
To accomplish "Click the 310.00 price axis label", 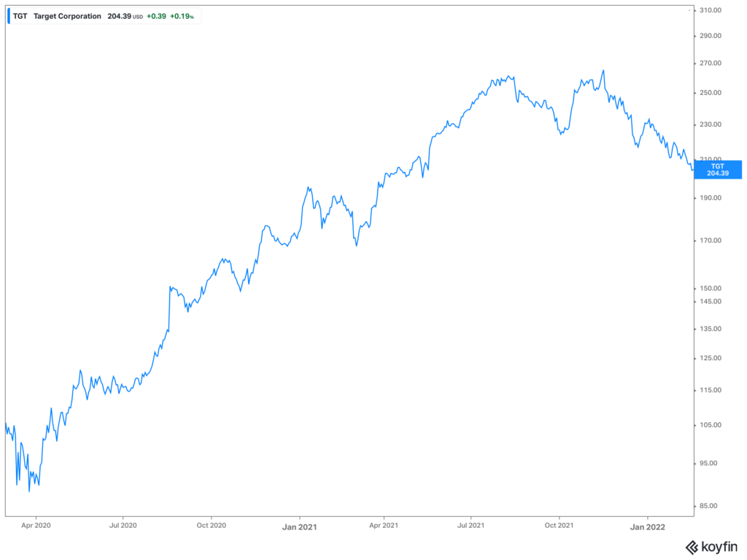I will [x=711, y=10].
